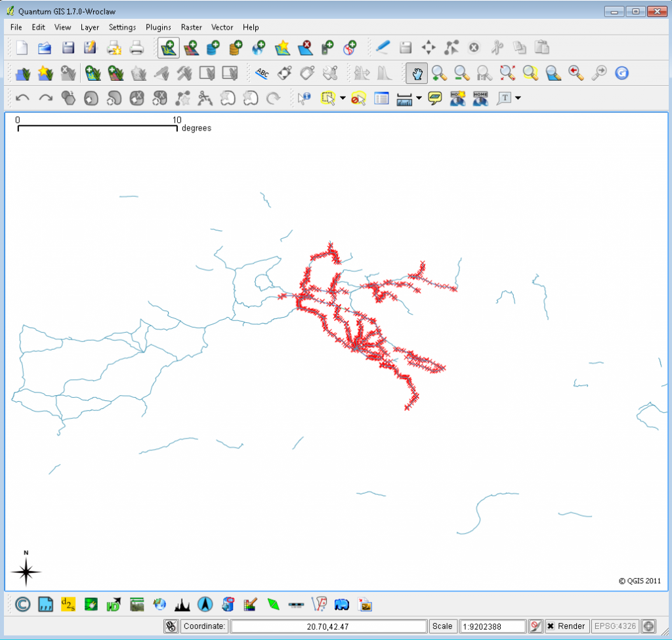Click the Scale input field
This screenshot has width=672, height=640.
click(x=492, y=626)
